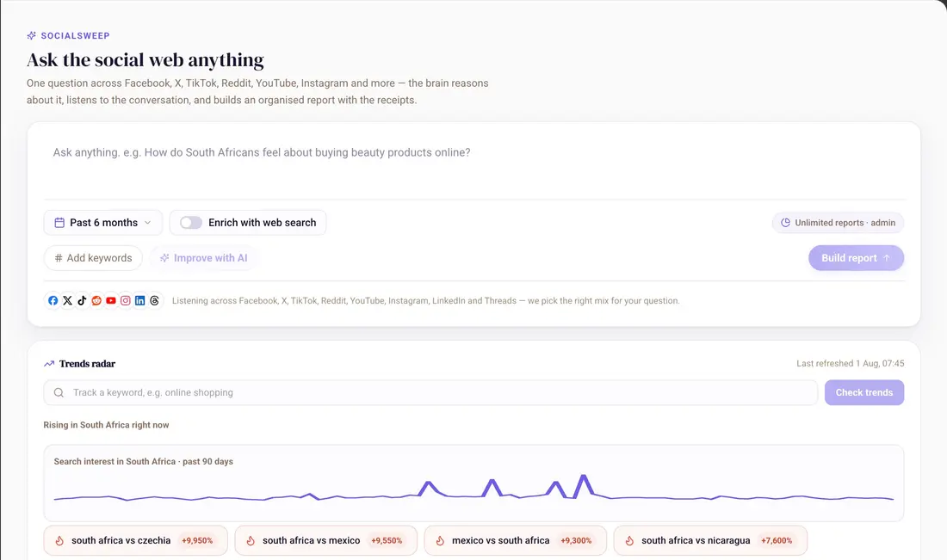The width and height of the screenshot is (947, 560).
Task: Click the Search interest in South Africa chart title
Action: 143,462
